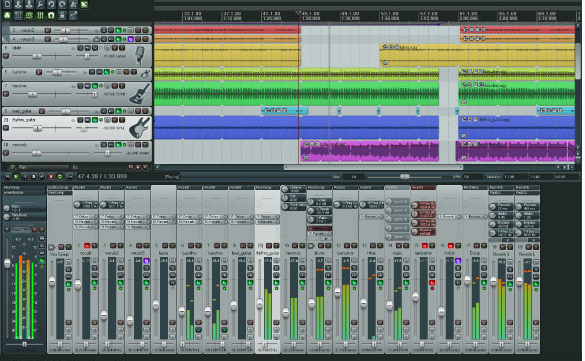Click the microphone icon on the fiddle track
585x361 pixels.
point(140,55)
